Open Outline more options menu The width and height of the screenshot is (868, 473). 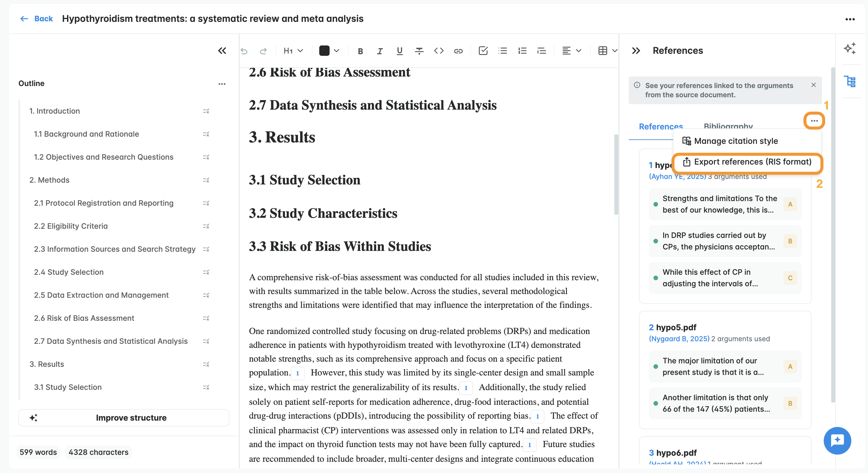pos(222,84)
